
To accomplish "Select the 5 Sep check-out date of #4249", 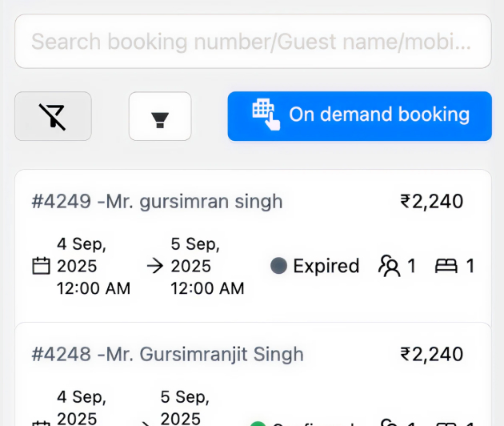I will tap(207, 266).
